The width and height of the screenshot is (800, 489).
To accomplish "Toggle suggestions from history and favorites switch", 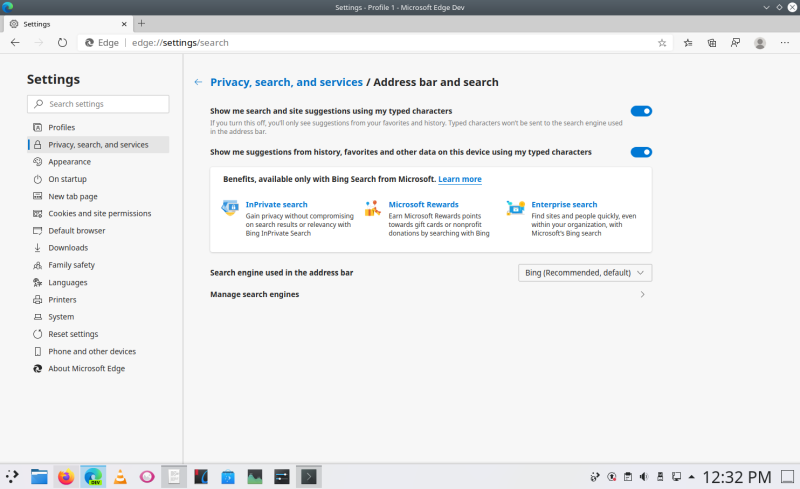I will 641,152.
